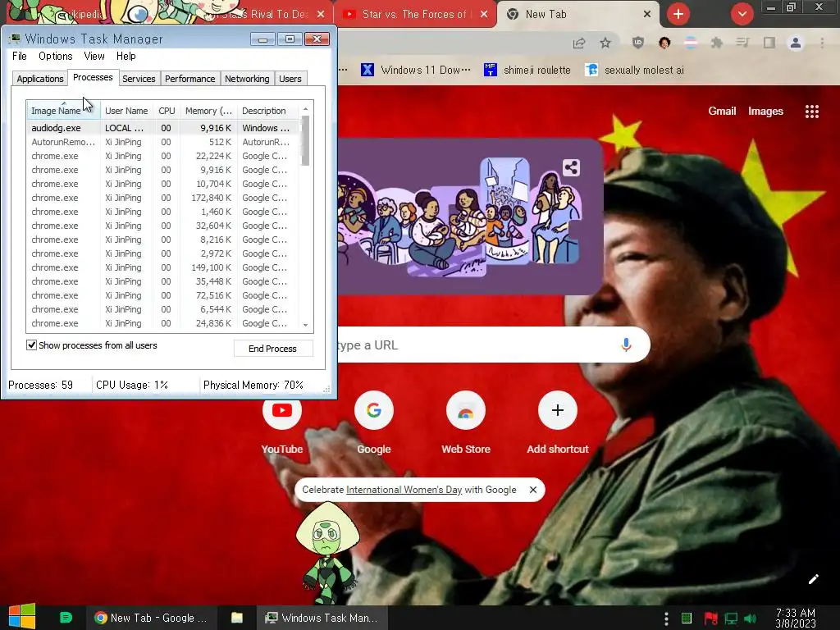The image size is (840, 630).
Task: Open a new tab with plus button
Action: [678, 14]
